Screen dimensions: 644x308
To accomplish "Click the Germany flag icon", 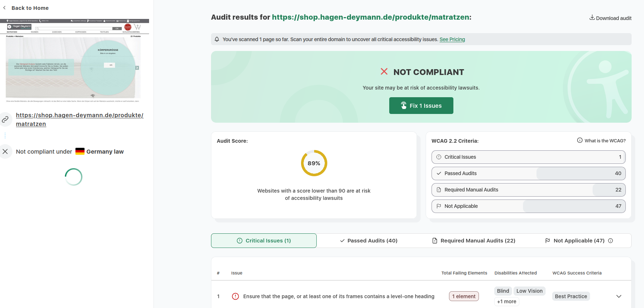I will point(80,151).
